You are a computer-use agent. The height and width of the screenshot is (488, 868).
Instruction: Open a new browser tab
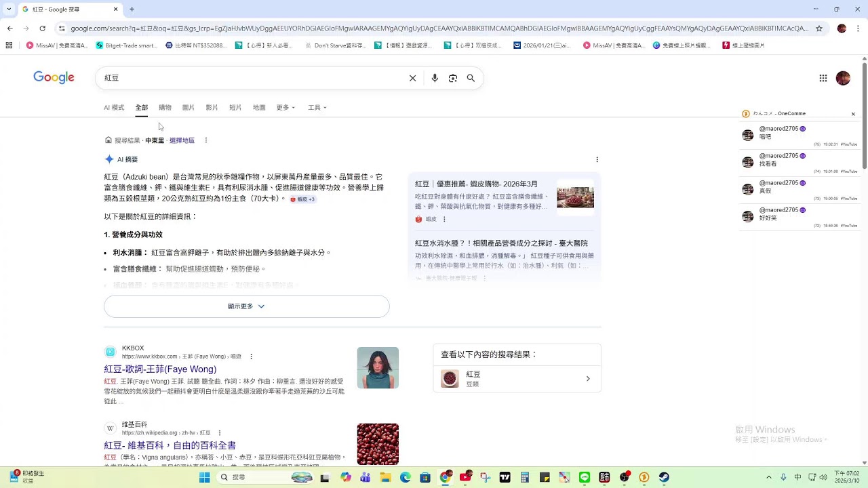click(132, 9)
